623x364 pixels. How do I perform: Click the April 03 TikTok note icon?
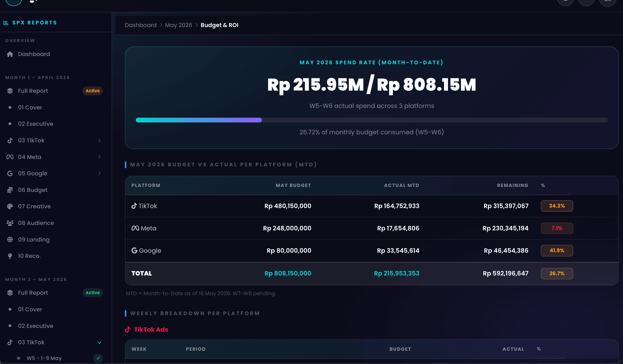click(10, 140)
